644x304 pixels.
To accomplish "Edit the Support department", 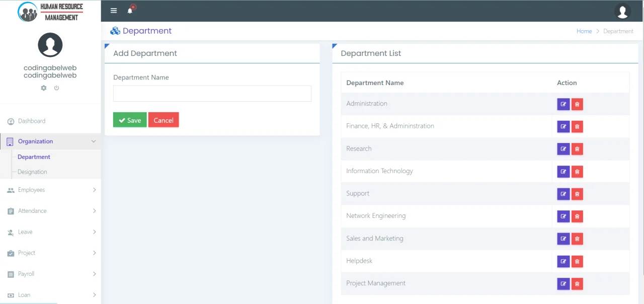I will [x=563, y=194].
